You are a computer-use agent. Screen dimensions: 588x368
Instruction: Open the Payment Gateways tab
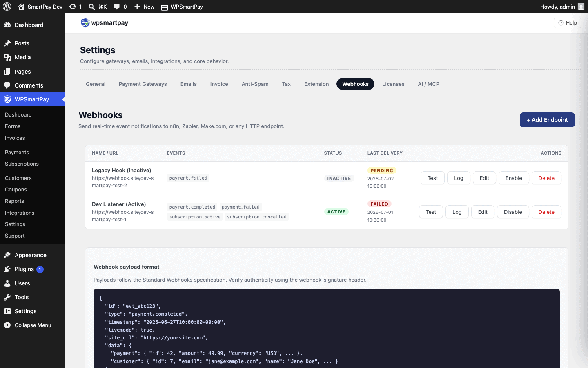143,84
